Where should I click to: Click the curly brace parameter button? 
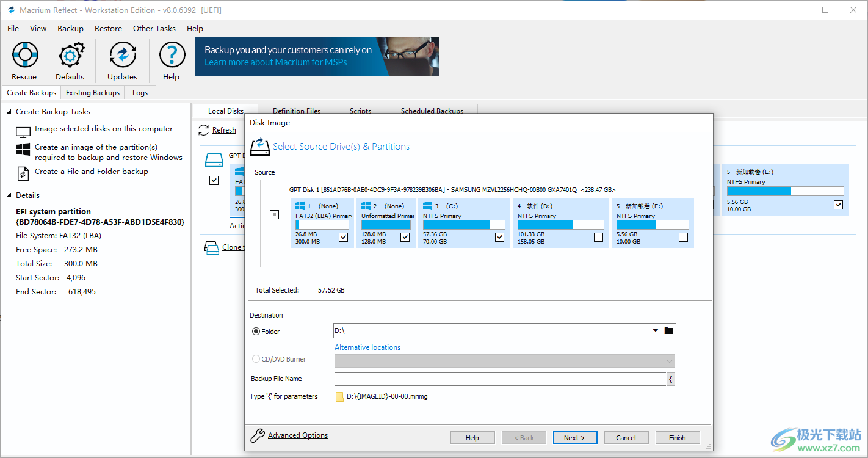point(671,379)
